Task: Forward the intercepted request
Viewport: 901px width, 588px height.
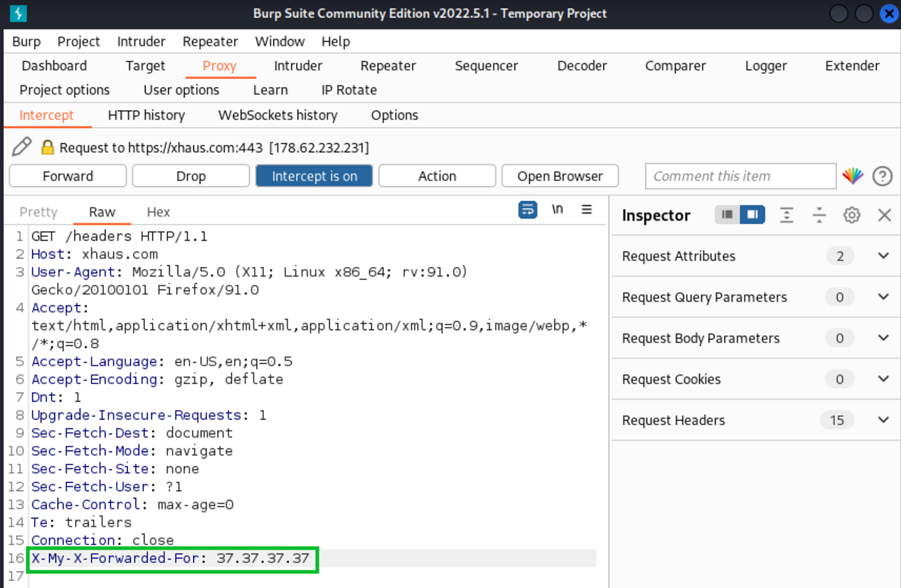Action: 68,176
